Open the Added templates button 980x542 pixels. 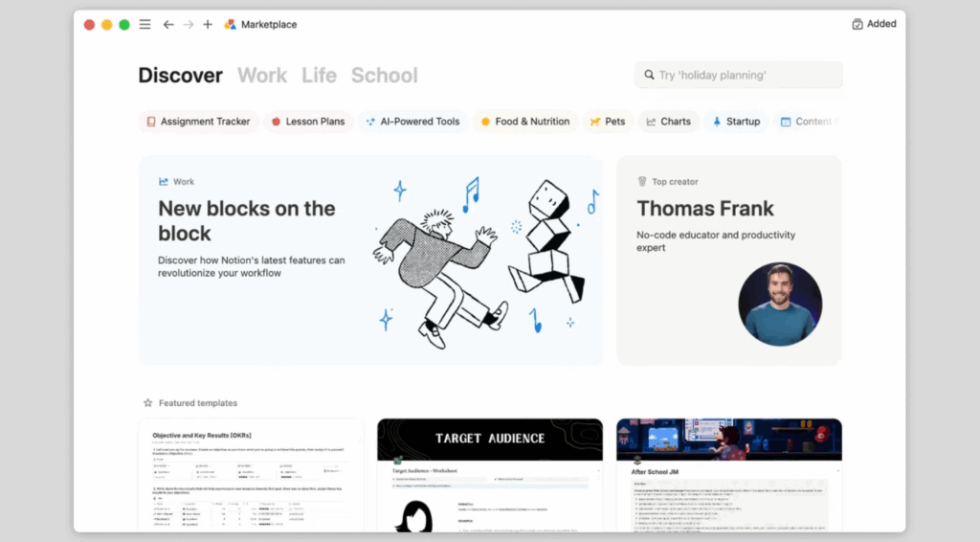click(874, 24)
